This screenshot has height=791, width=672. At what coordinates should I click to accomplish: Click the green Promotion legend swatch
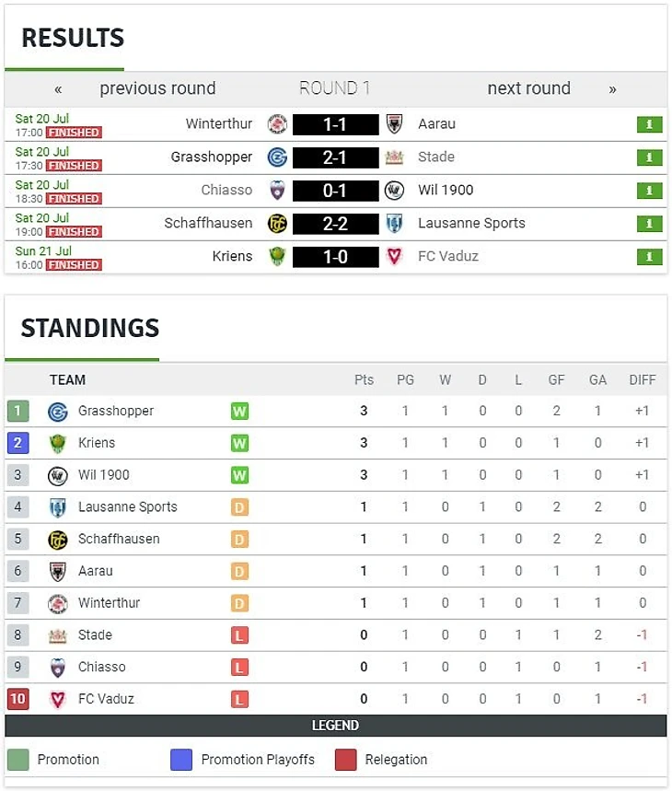click(18, 760)
